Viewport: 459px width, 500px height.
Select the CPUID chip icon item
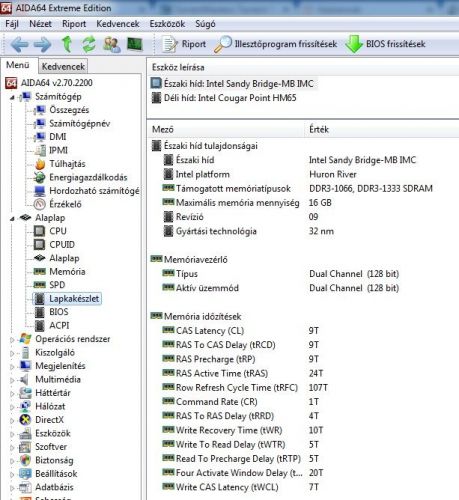tap(40, 244)
